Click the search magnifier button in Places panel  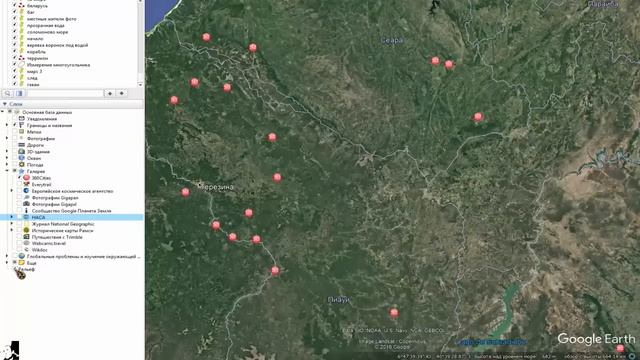(x=8, y=93)
